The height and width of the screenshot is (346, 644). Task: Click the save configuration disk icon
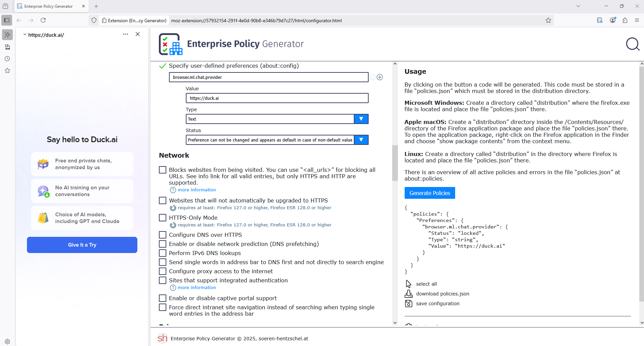tap(408, 304)
